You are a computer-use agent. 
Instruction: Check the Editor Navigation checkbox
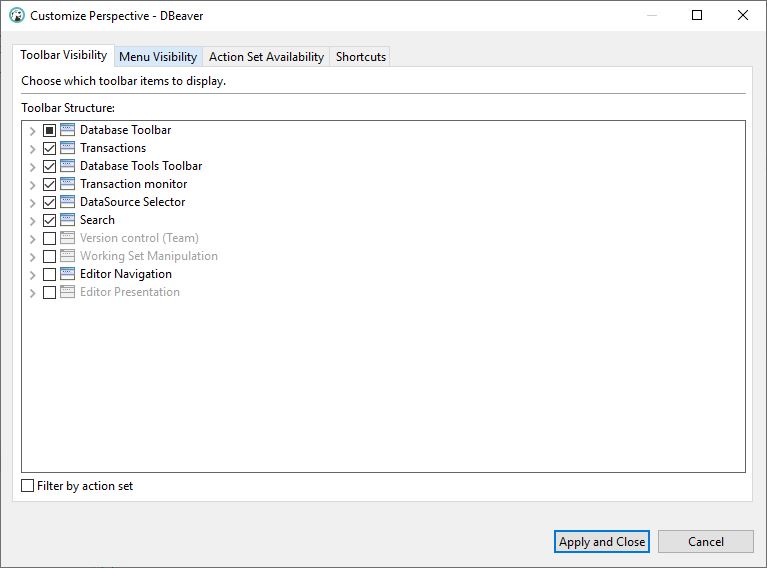49,274
